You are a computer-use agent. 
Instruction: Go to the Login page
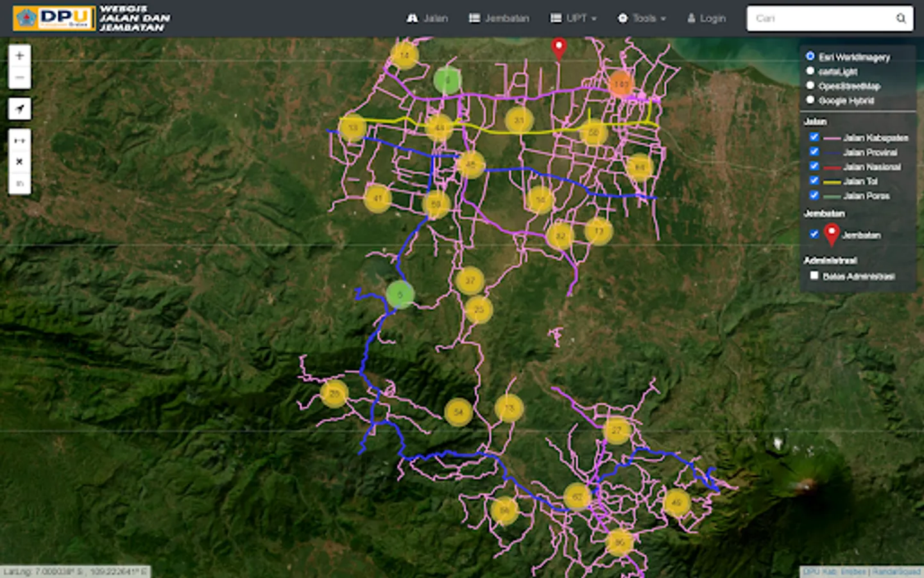706,19
